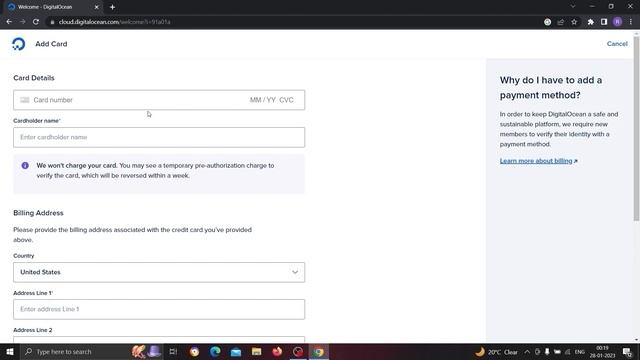Click the browser forward arrow
Image resolution: width=640 pixels, height=360 pixels.
pos(22,22)
